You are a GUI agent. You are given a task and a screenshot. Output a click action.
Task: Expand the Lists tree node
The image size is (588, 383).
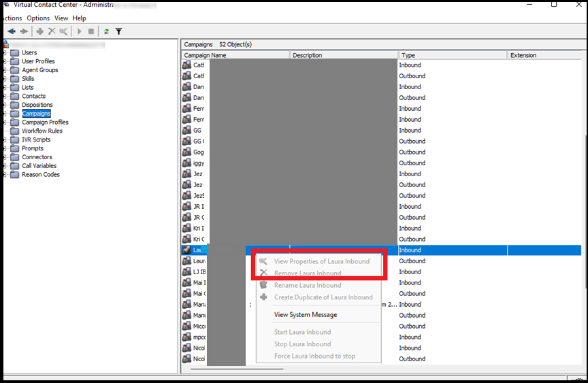point(5,87)
